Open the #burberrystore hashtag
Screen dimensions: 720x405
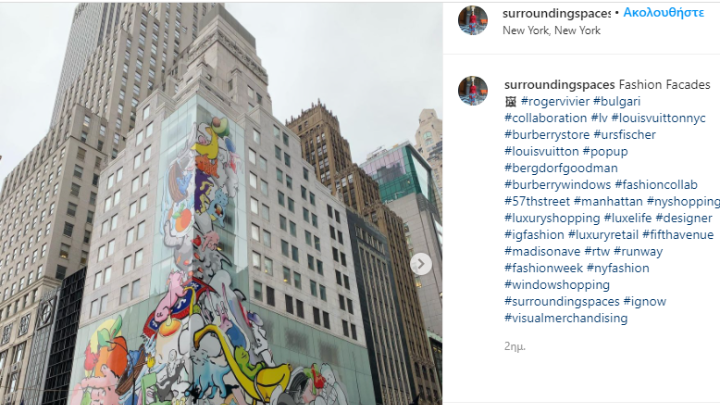coord(546,135)
